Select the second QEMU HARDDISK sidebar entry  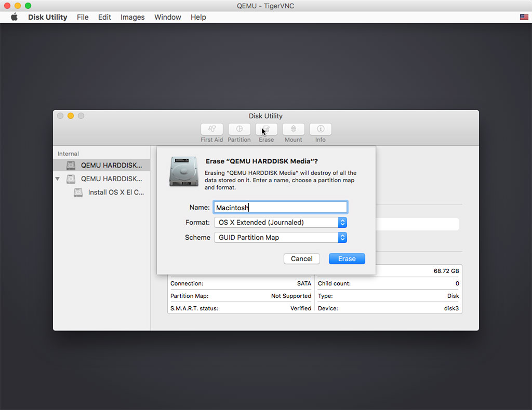(x=102, y=179)
